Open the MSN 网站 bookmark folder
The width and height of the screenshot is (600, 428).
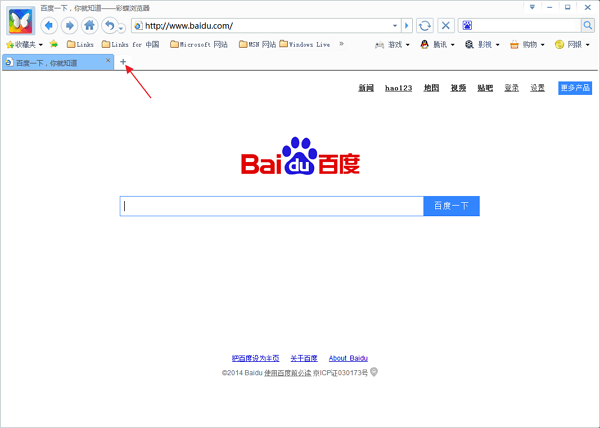tap(257, 45)
